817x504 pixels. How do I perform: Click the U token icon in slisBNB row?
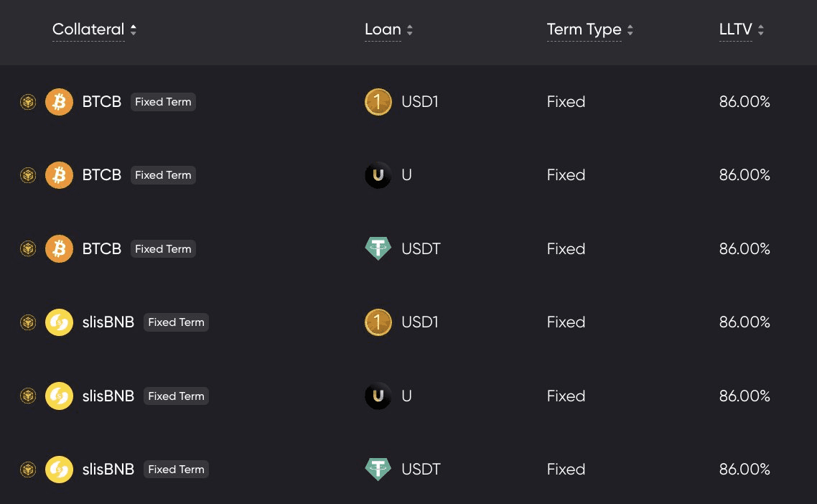[x=378, y=396]
